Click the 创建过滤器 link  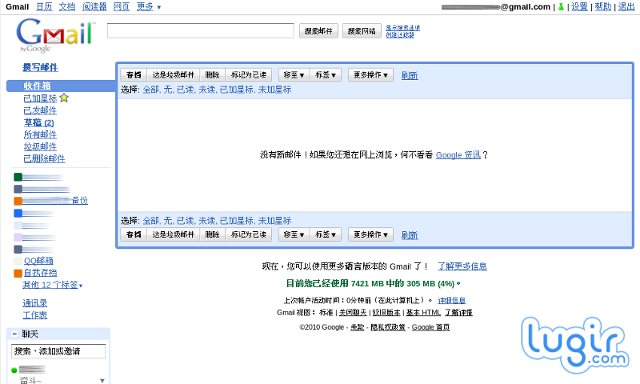point(400,35)
